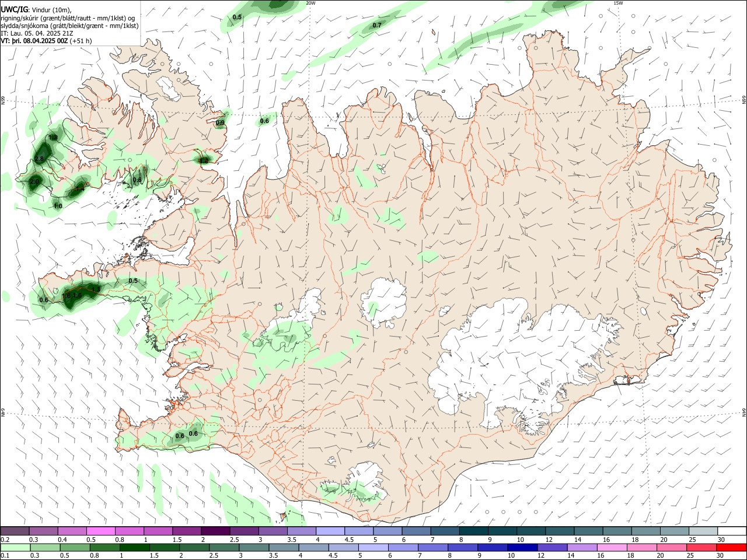
Task: Pick the rain legend swatch labeled 9
Action: coord(493,547)
